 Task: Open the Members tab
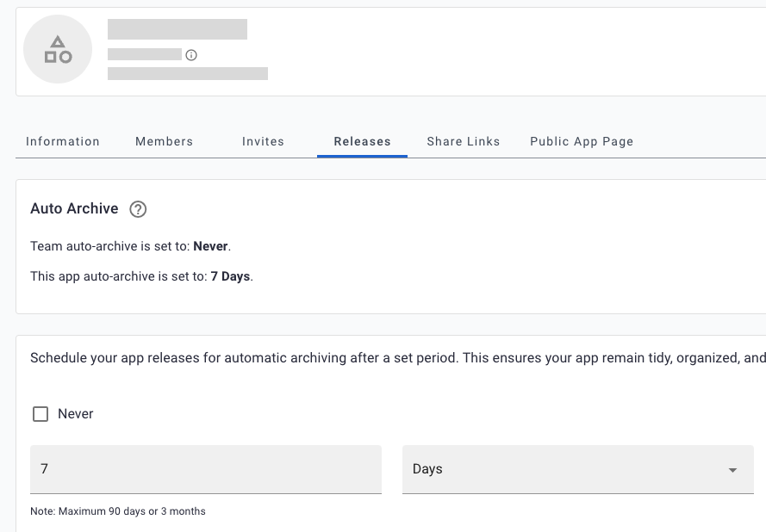pos(164,141)
